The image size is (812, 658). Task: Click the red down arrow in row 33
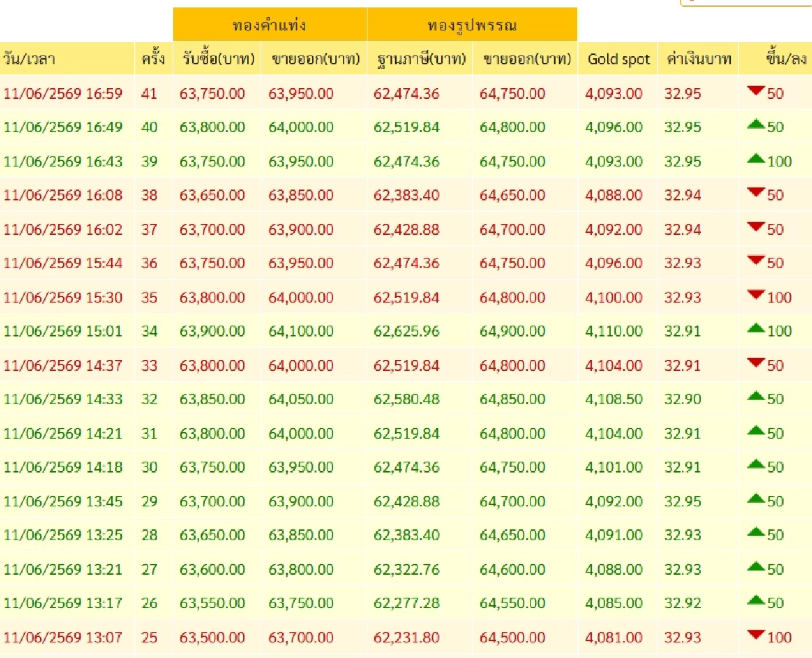pos(756,363)
